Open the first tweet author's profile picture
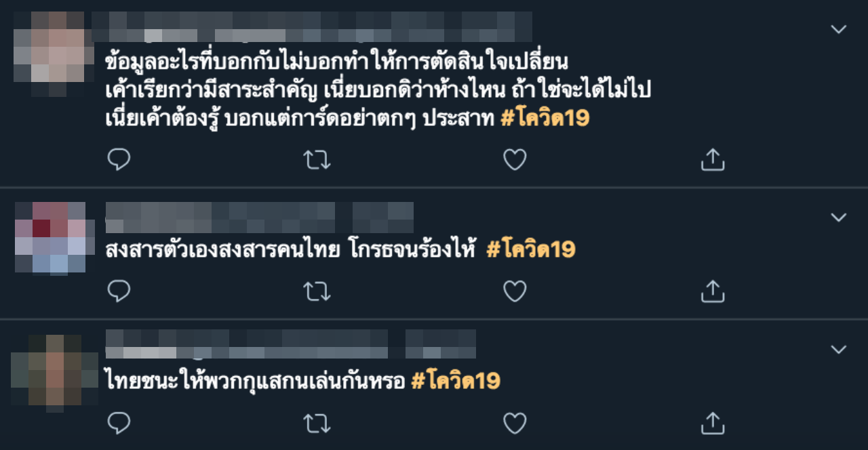868x450 pixels. click(x=54, y=54)
